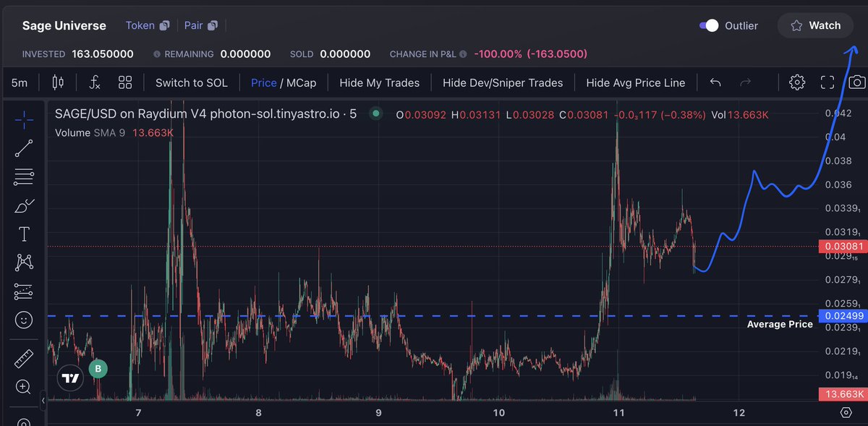868x426 pixels.
Task: Toggle the Outlier switch
Action: tap(709, 25)
